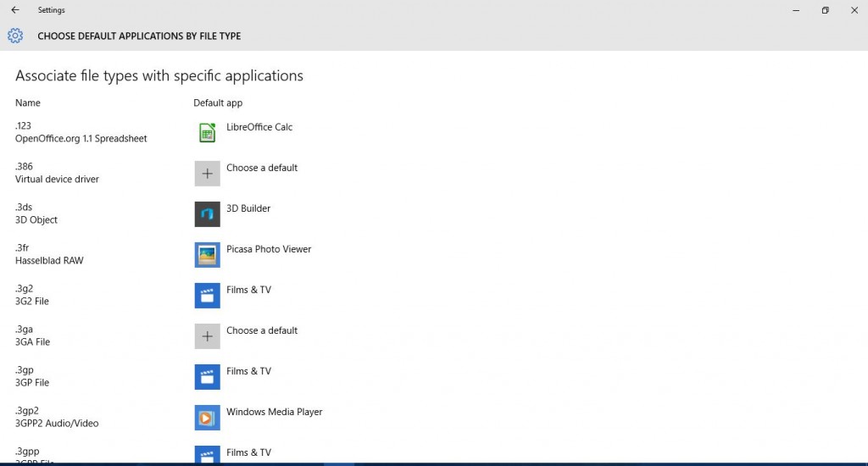Restore down the Settings window
Viewport: 868px width, 466px height.
tap(826, 10)
